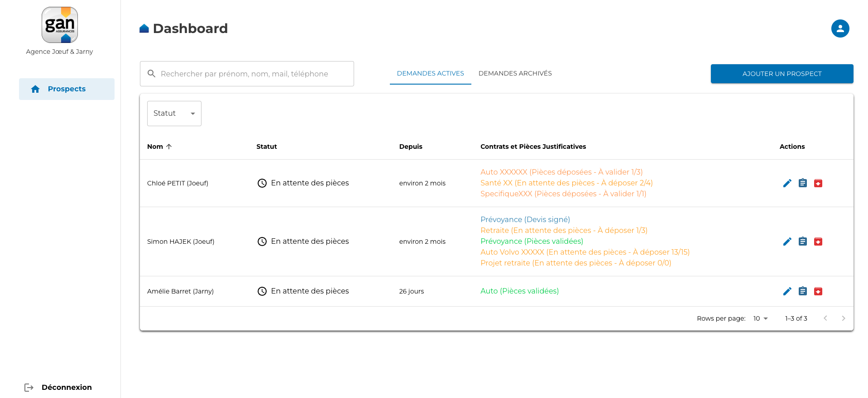Open the Santé XX contract link
The image size is (868, 398).
566,183
